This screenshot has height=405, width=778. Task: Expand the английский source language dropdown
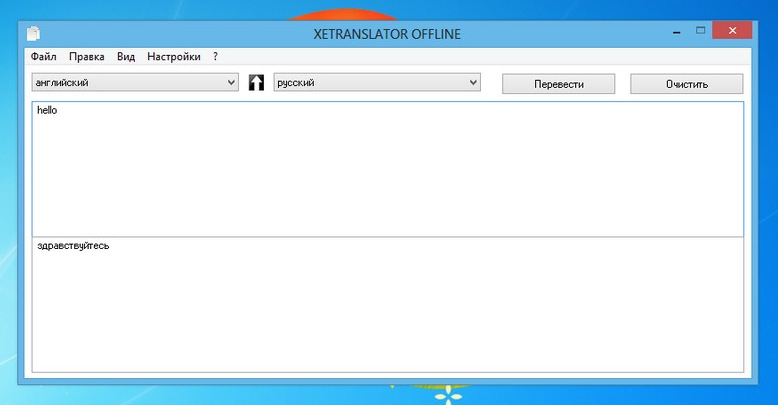(x=135, y=82)
